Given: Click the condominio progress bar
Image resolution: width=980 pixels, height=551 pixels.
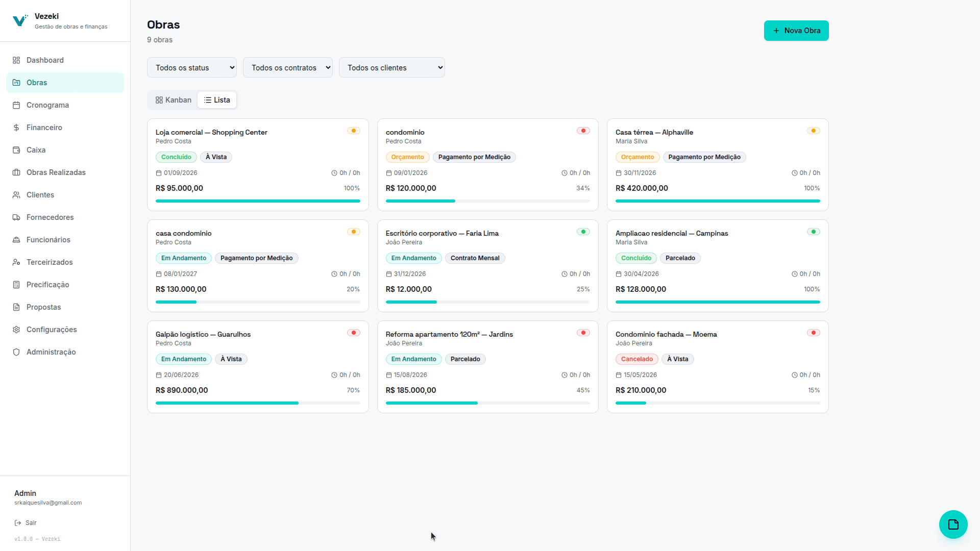Looking at the screenshot, I should [488, 201].
